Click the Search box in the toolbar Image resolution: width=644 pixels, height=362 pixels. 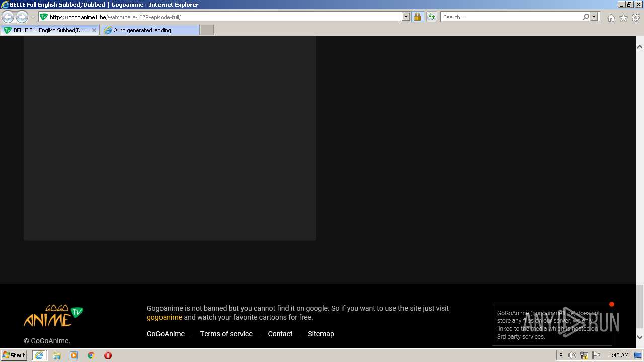[x=511, y=17]
